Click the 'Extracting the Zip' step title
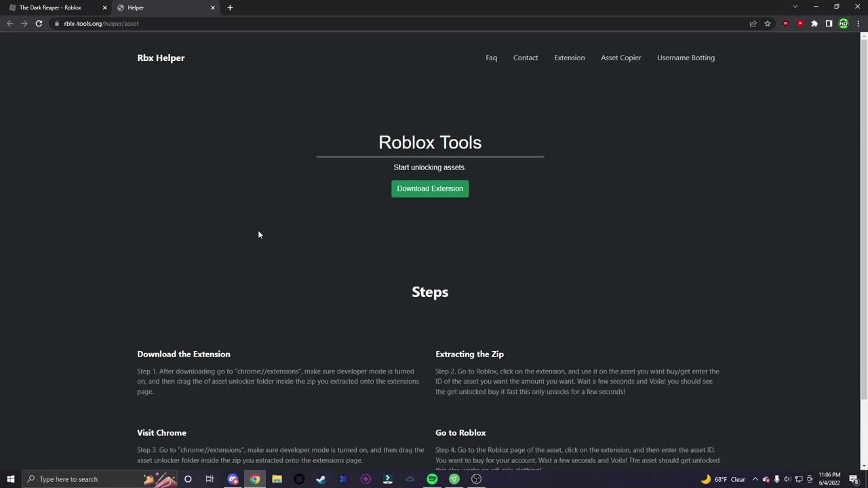The width and height of the screenshot is (868, 488). (469, 354)
